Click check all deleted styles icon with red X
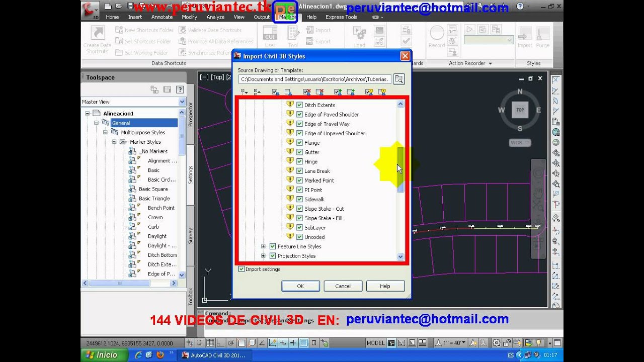Viewport: 644px width, 362px height. 306,92
